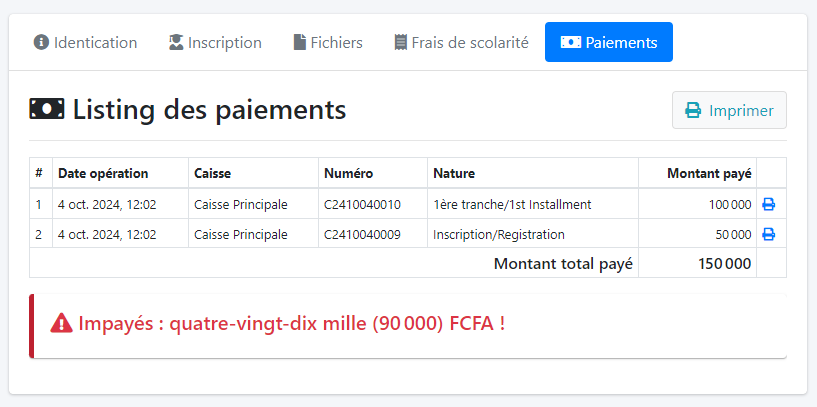Viewport: 817px width, 407px height.
Task: Click the Montant payé column header
Action: click(709, 173)
